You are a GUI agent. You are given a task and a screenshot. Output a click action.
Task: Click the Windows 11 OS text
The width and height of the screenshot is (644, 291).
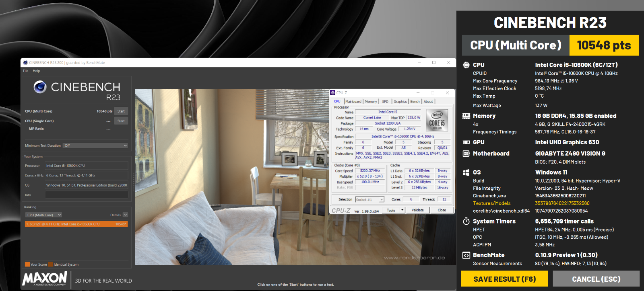click(x=551, y=172)
